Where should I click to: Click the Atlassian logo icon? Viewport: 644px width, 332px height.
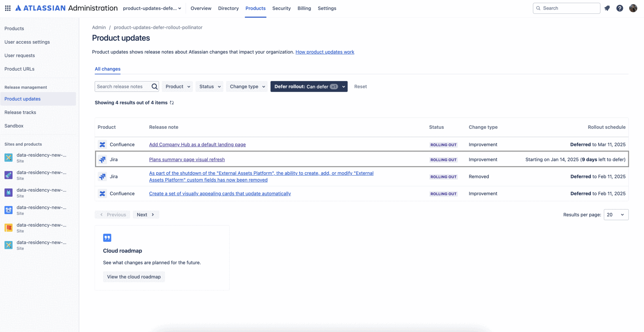click(18, 8)
